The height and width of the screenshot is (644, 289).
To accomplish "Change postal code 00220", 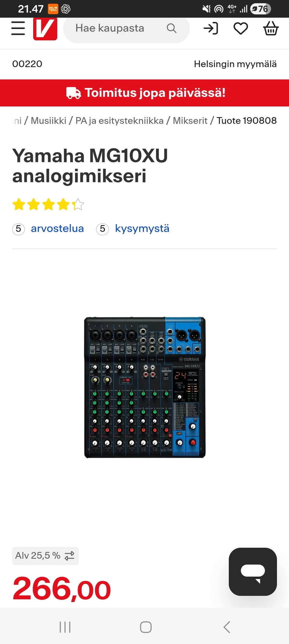I will pyautogui.click(x=27, y=64).
